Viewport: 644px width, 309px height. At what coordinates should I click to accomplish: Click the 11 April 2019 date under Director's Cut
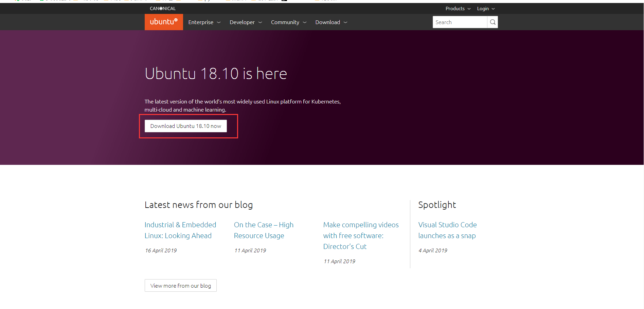click(x=340, y=261)
